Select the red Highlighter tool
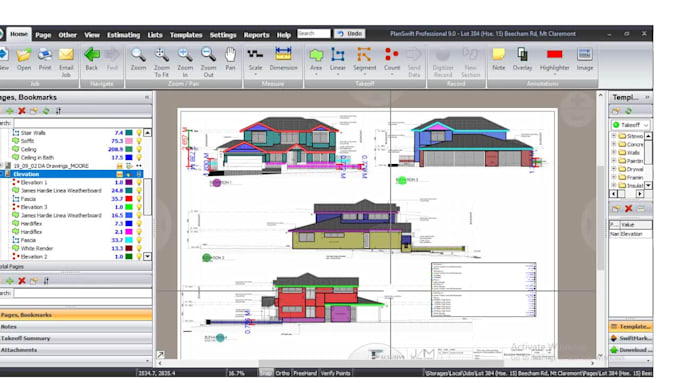680x383 pixels. (x=555, y=59)
